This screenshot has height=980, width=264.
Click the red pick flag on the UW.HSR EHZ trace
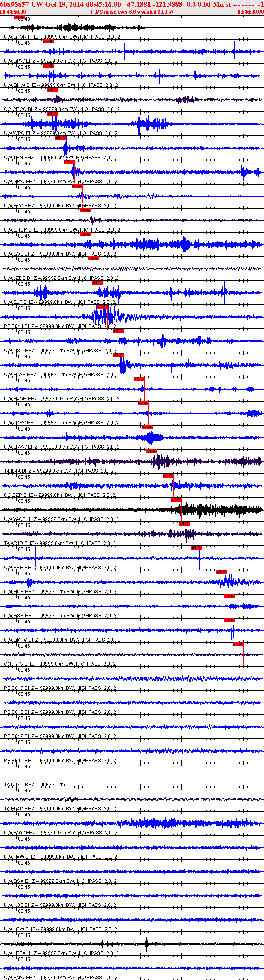pos(230,596)
